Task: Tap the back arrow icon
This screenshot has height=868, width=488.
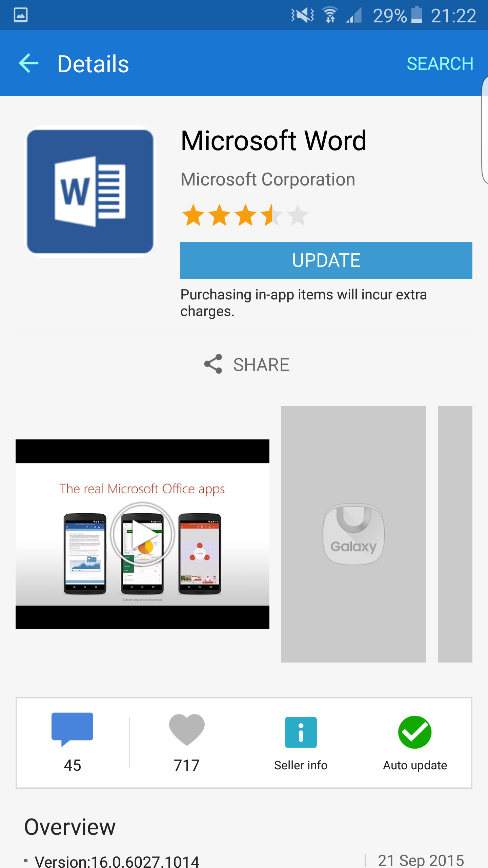Action: pyautogui.click(x=28, y=63)
